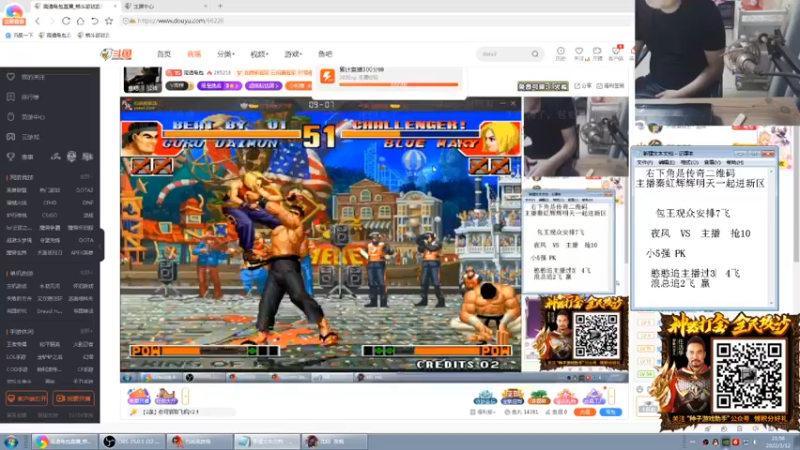Screen dimensions: 800x450
Task: Open the follow heart icon in the header
Action: pyautogui.click(x=579, y=53)
